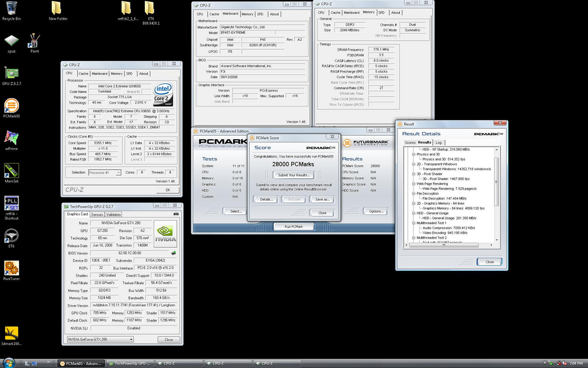Click the Close button in GPU-Z

point(169,339)
